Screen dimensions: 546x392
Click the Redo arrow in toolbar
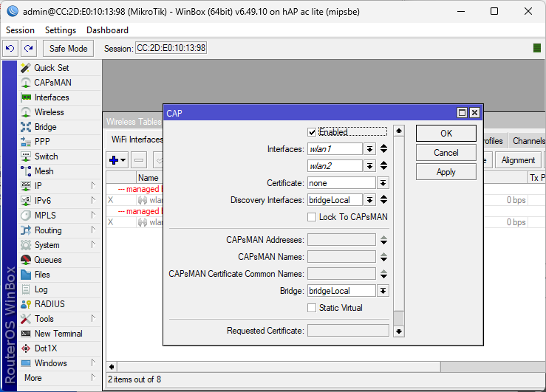point(29,48)
